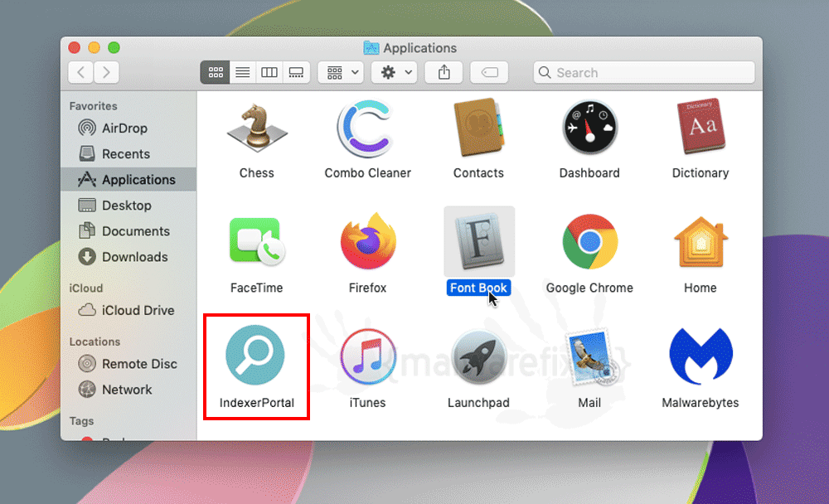Click the Contacts app icon

coord(478,128)
